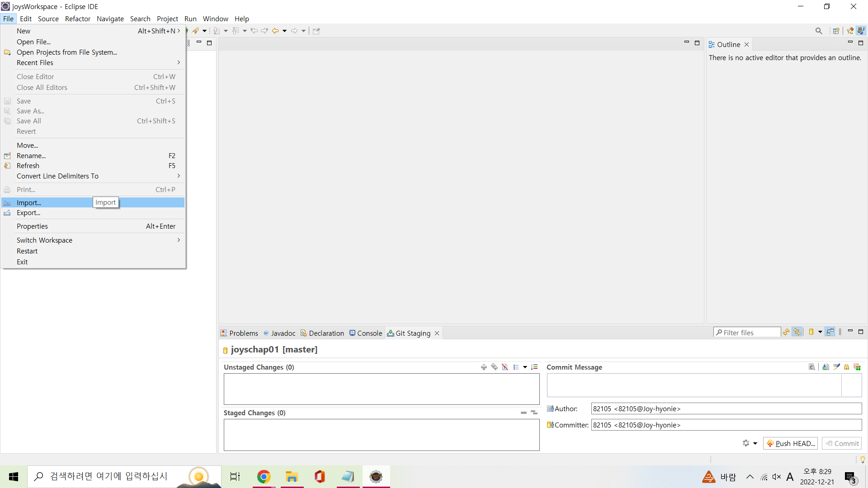Choose Open Projects from File System...
The width and height of the screenshot is (868, 488).
(93, 52)
